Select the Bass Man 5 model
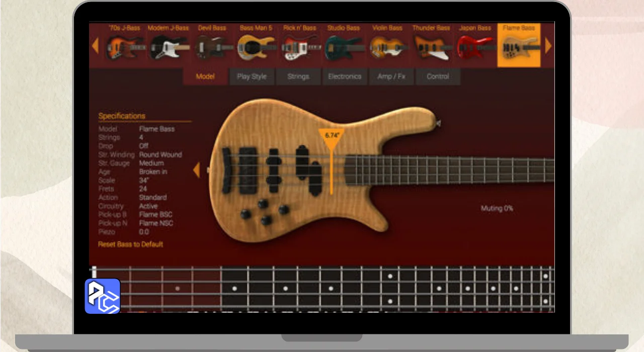 click(256, 45)
